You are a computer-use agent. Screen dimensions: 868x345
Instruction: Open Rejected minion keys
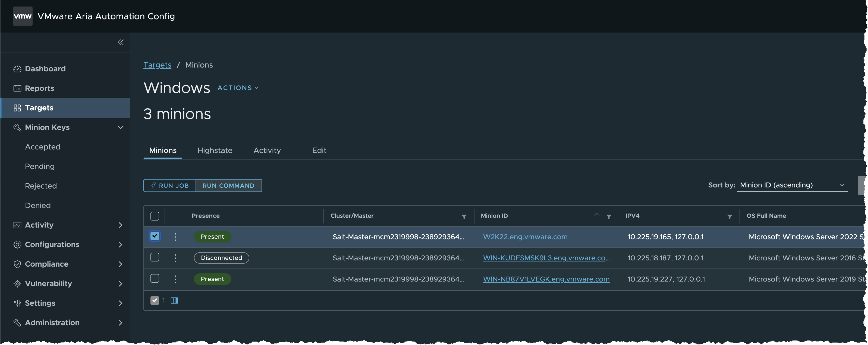pyautogui.click(x=41, y=186)
